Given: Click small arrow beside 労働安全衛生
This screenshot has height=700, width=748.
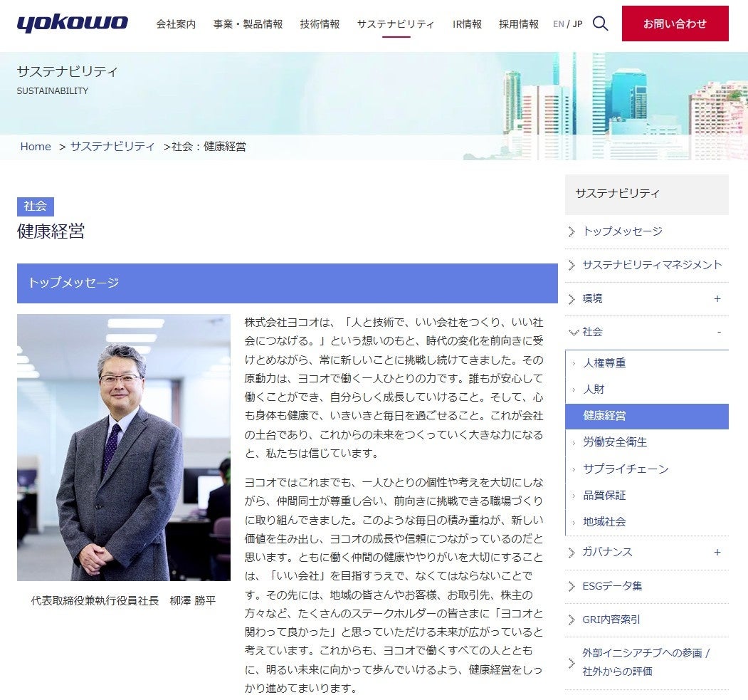Looking at the screenshot, I should (x=574, y=443).
